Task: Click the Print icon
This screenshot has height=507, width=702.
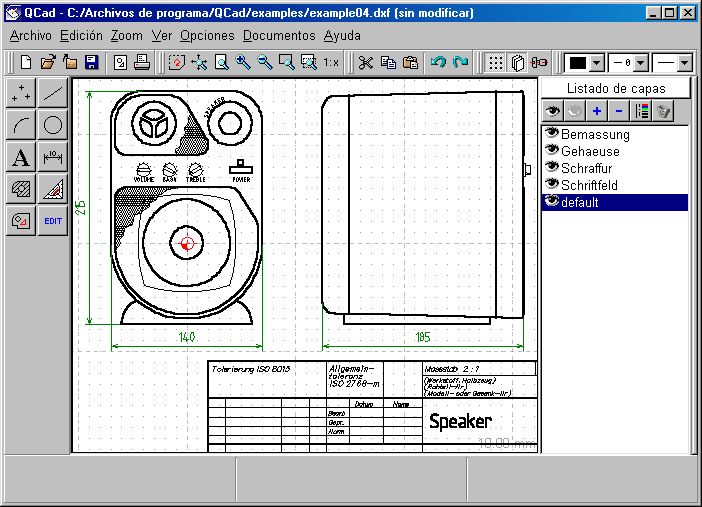Action: [142, 62]
